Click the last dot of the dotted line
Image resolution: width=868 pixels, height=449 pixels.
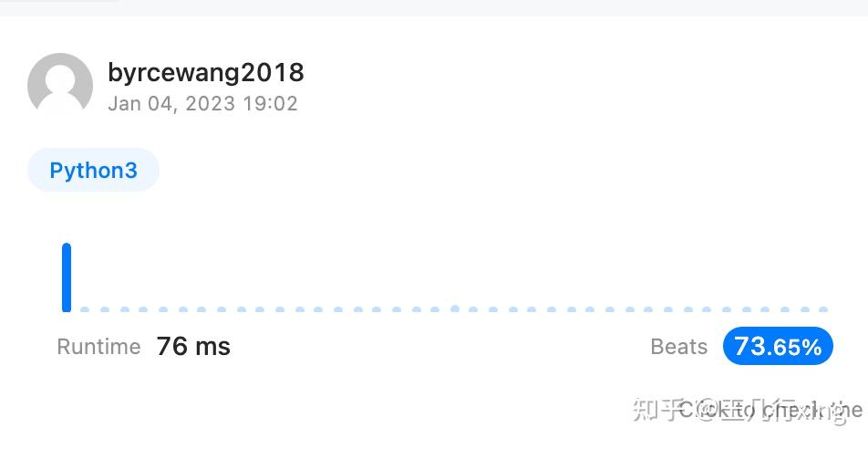824,309
